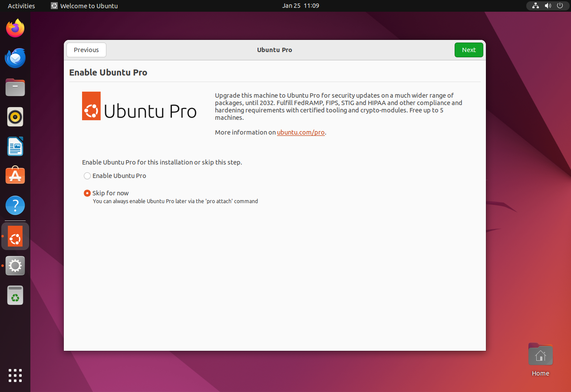Image resolution: width=571 pixels, height=392 pixels.
Task: Open the Settings gear icon in dock
Action: (15, 265)
